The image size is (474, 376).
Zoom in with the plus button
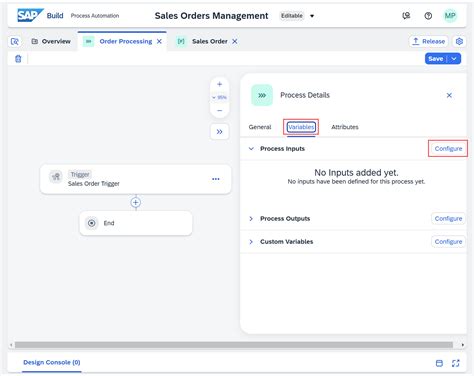219,84
